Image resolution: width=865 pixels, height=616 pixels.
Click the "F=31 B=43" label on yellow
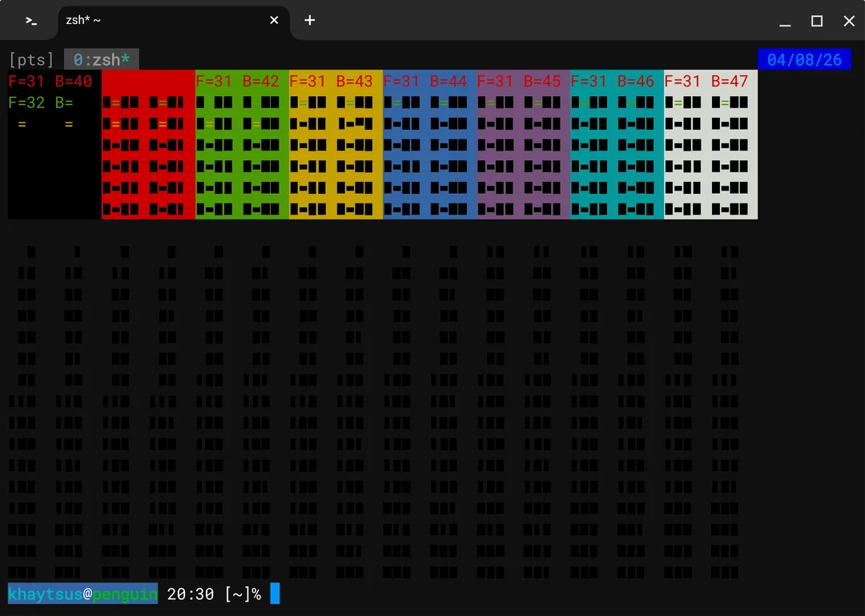click(x=331, y=81)
